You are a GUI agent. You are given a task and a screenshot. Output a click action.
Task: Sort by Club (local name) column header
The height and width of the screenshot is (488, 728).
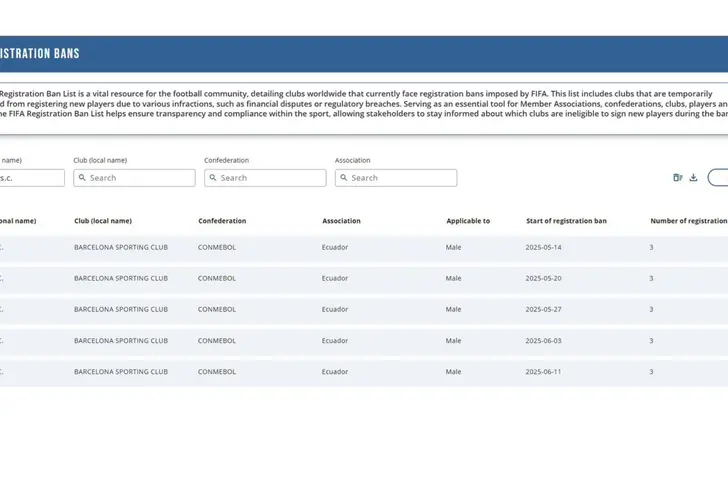(103, 221)
